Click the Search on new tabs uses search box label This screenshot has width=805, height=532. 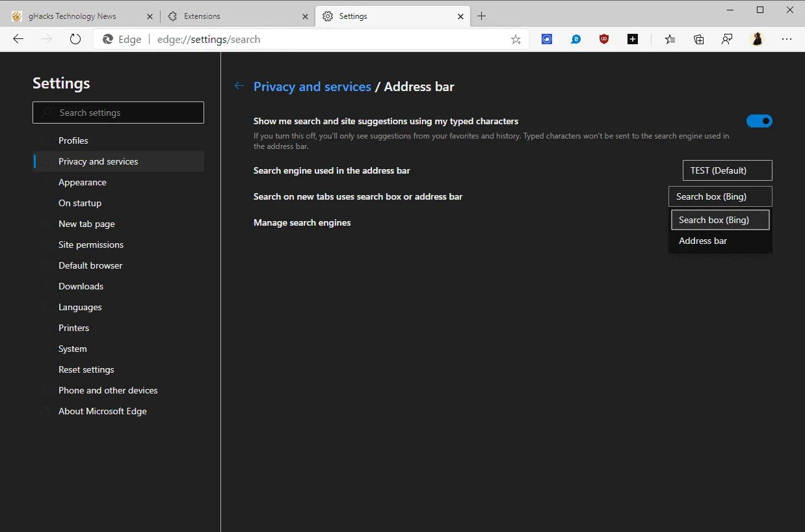(358, 196)
